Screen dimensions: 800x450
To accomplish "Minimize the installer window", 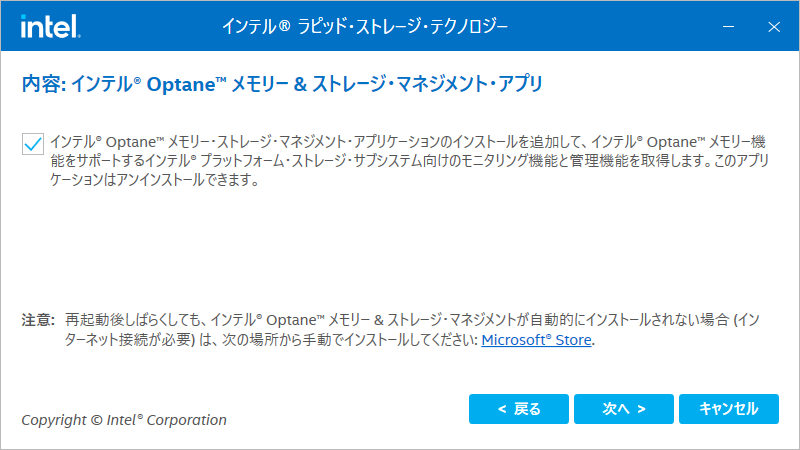I will coord(729,27).
